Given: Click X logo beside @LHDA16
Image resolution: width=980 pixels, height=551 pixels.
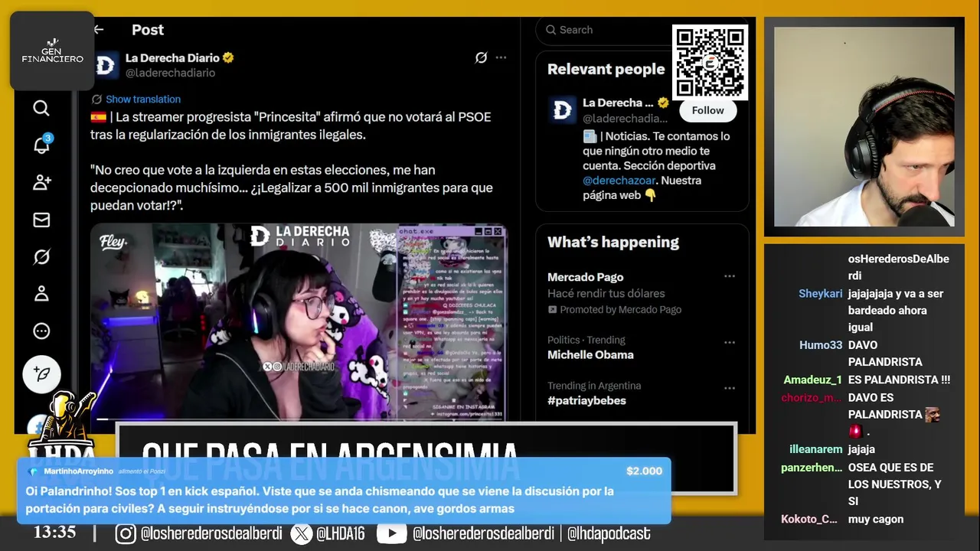Looking at the screenshot, I should tap(302, 533).
